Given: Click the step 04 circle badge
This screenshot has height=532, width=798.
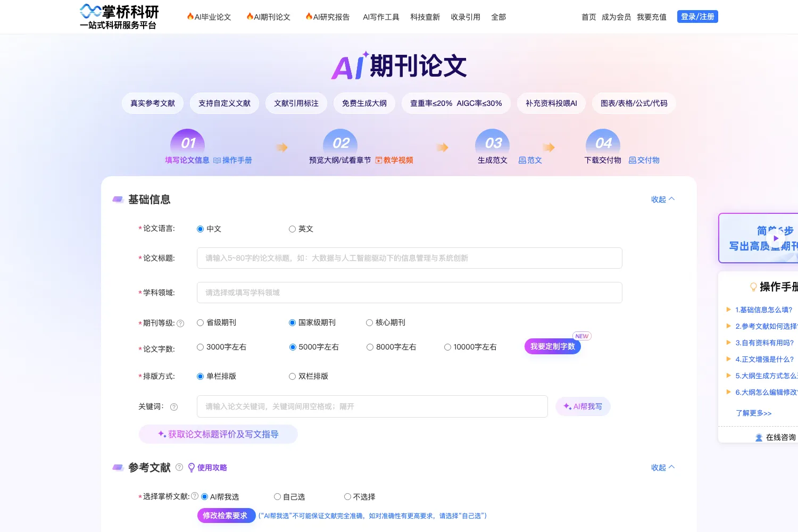Looking at the screenshot, I should click(603, 142).
